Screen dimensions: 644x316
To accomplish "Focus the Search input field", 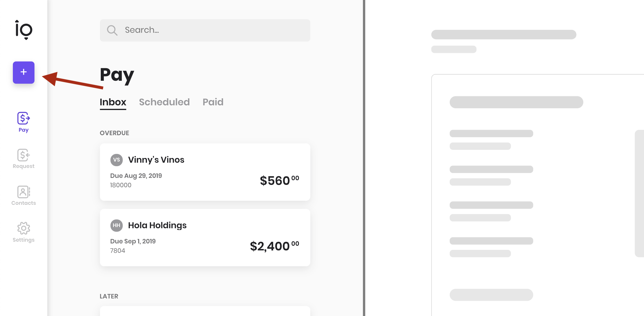I will (205, 30).
